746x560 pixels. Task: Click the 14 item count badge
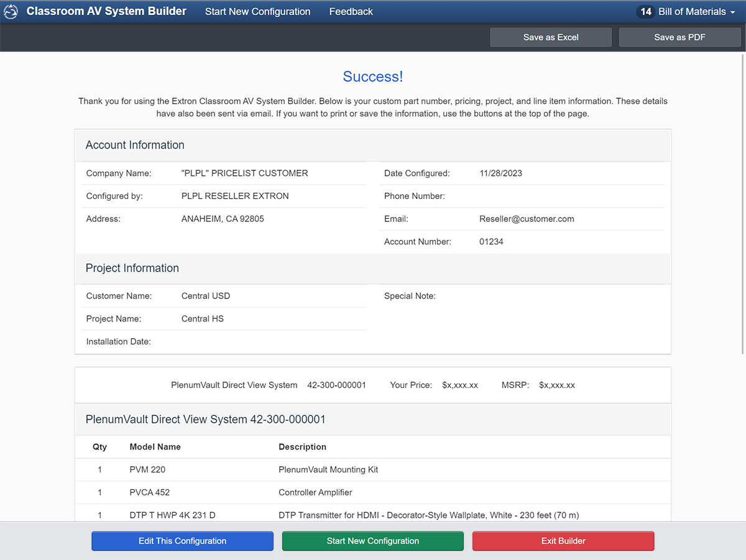coord(646,12)
